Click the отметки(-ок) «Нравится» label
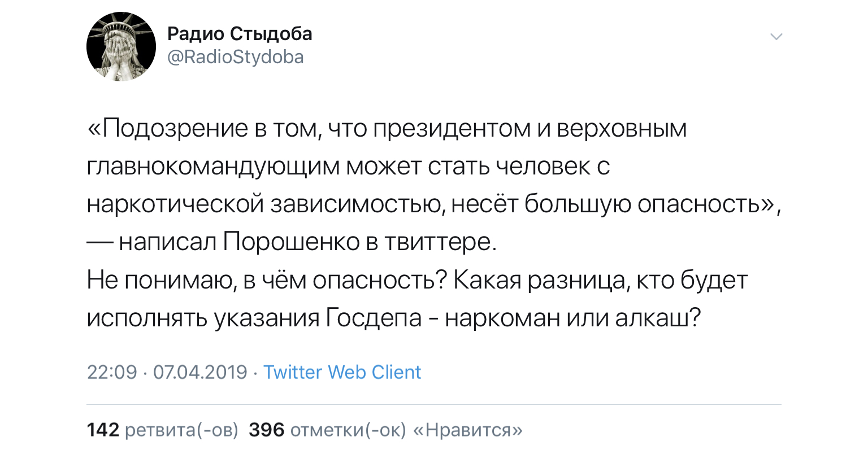The height and width of the screenshot is (450, 868). coord(406,430)
